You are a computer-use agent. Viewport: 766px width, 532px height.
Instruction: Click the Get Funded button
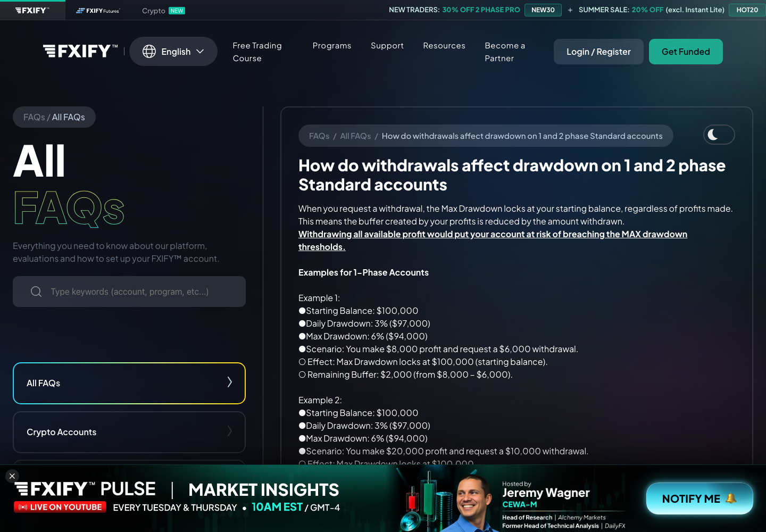coord(686,52)
